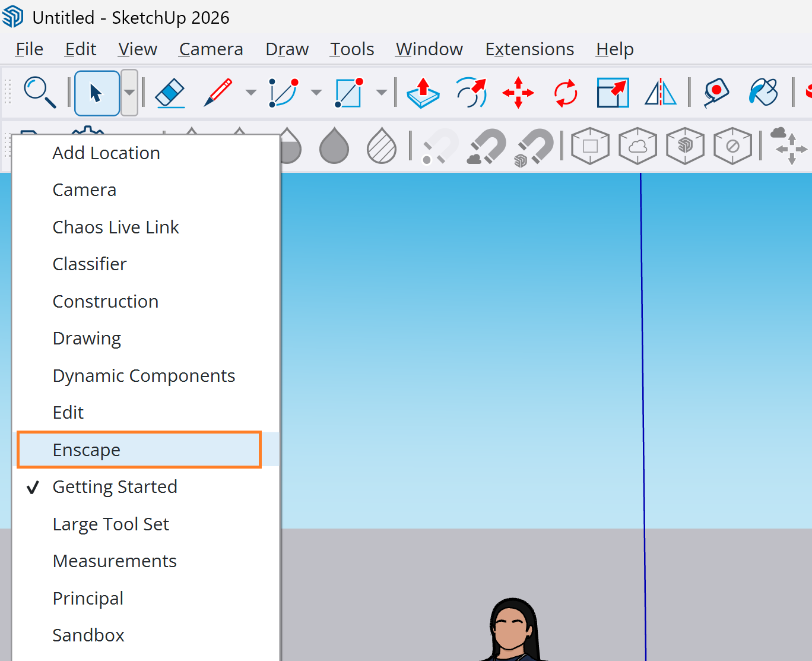Open the Edit menu in the menu bar
Viewport: 812px width, 661px height.
pos(81,49)
